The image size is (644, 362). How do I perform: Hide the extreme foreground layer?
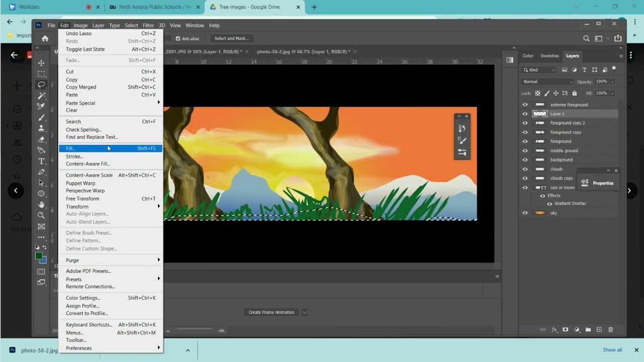[x=525, y=105]
